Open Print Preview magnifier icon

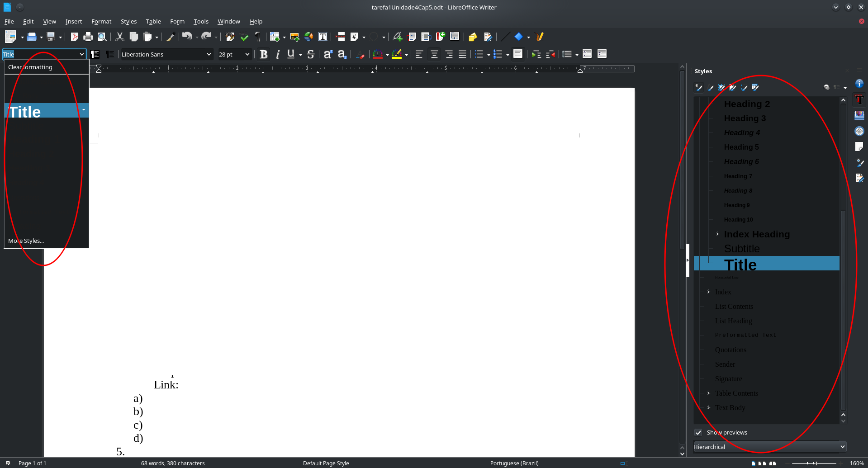pos(102,37)
